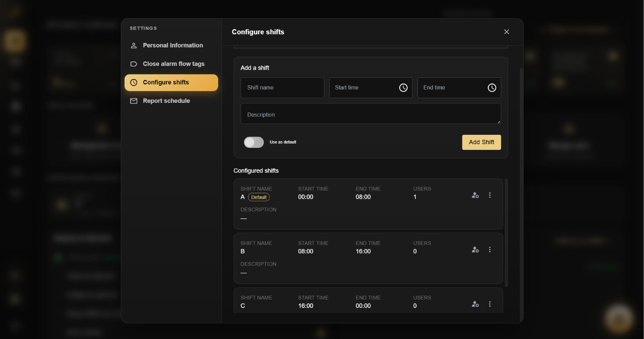Image resolution: width=644 pixels, height=339 pixels.
Task: Click shift A users count 1
Action: [x=415, y=197]
